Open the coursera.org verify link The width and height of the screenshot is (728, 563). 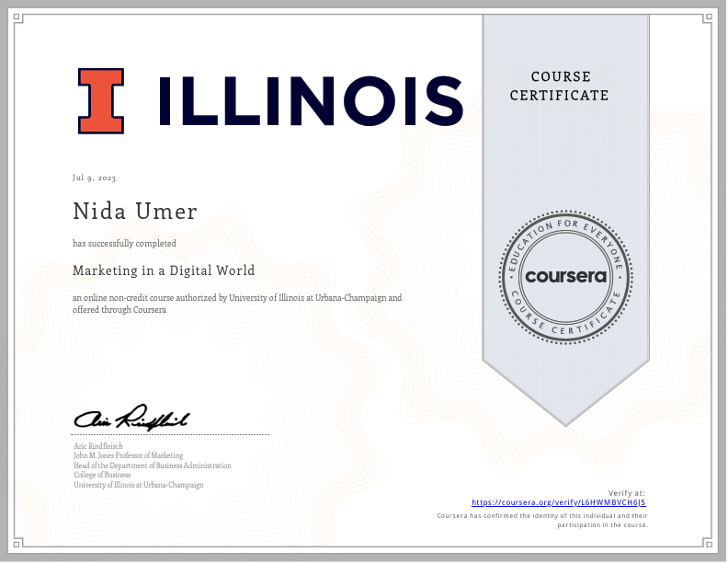pyautogui.click(x=559, y=502)
